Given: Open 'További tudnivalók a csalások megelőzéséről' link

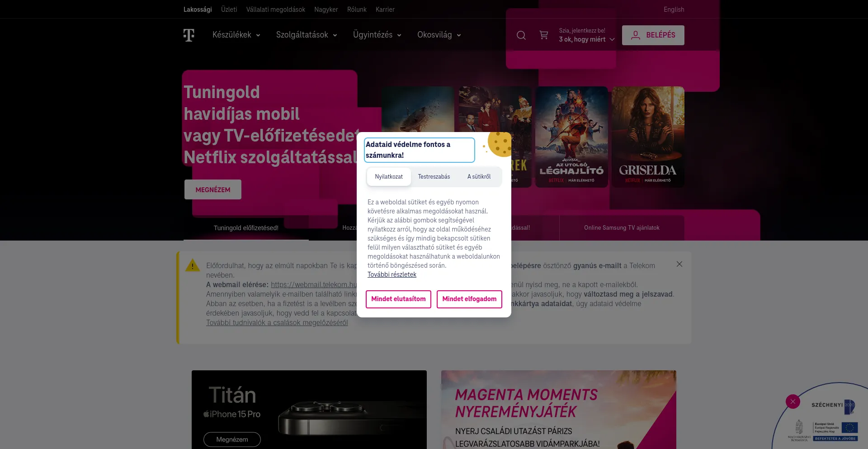Looking at the screenshot, I should pos(277,323).
